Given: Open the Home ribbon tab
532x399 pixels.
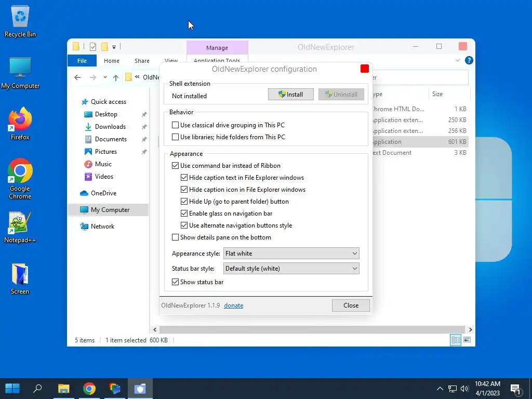Looking at the screenshot, I should click(x=112, y=61).
